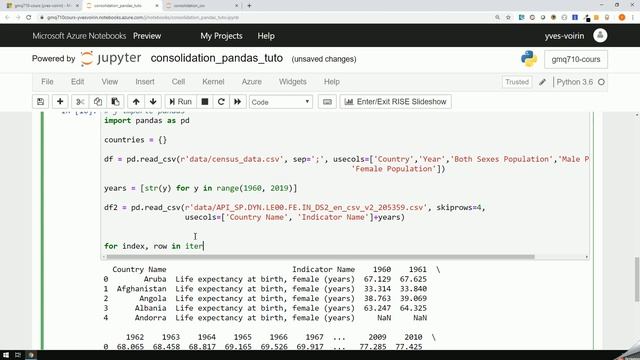
Task: Restart and run all cells with the fast-forward icon
Action: pyautogui.click(x=238, y=102)
